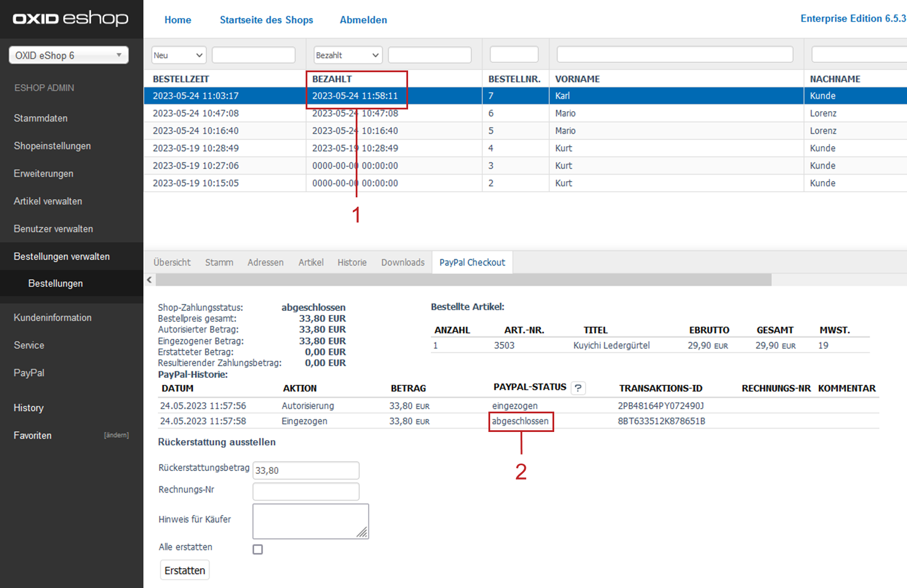Sort orders by BESTELLZEIT column header
This screenshot has width=907, height=588.
click(181, 79)
